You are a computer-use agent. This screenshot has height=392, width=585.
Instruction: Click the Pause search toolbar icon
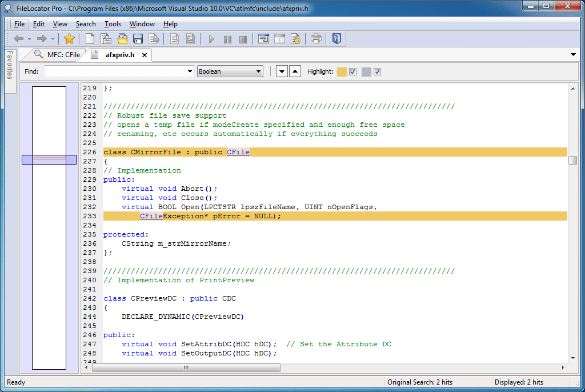coord(227,39)
